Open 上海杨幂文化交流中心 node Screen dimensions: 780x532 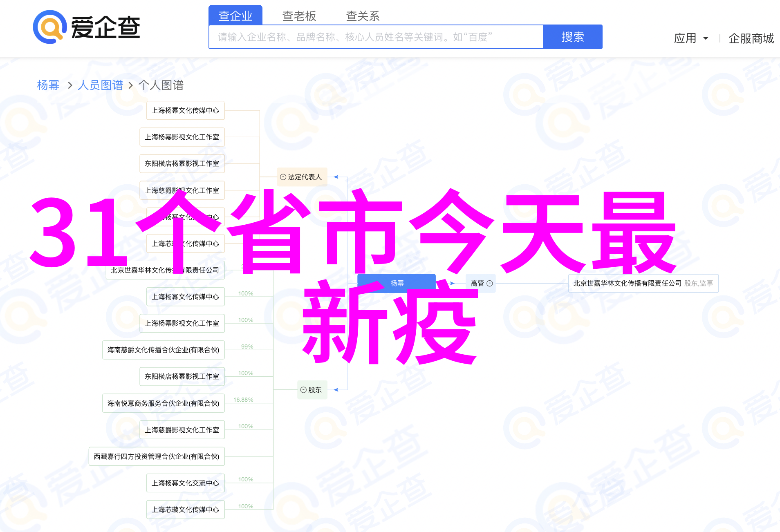pos(186,483)
